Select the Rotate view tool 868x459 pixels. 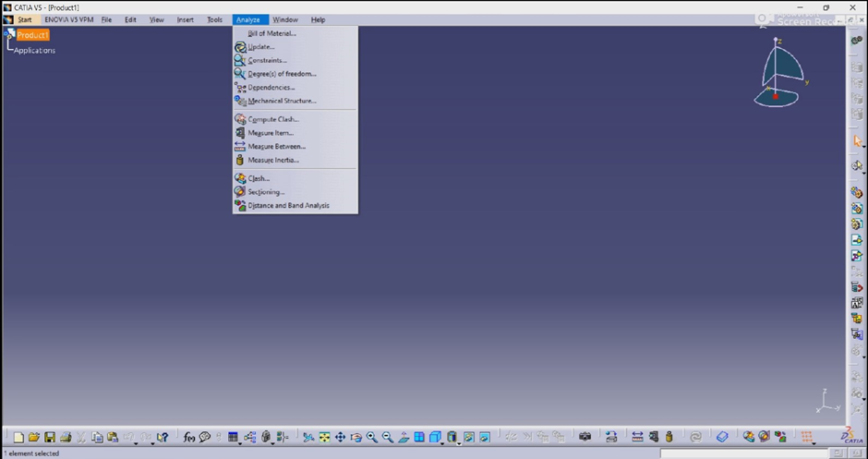(x=356, y=438)
